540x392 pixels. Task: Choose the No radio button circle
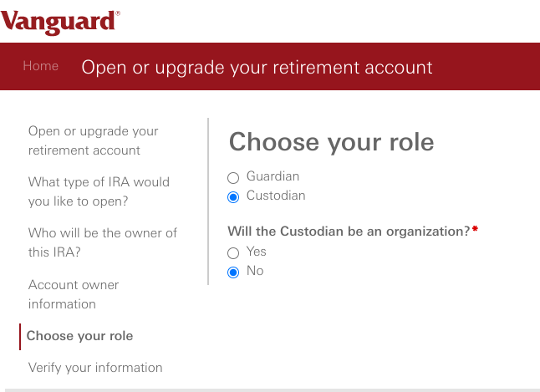(233, 272)
